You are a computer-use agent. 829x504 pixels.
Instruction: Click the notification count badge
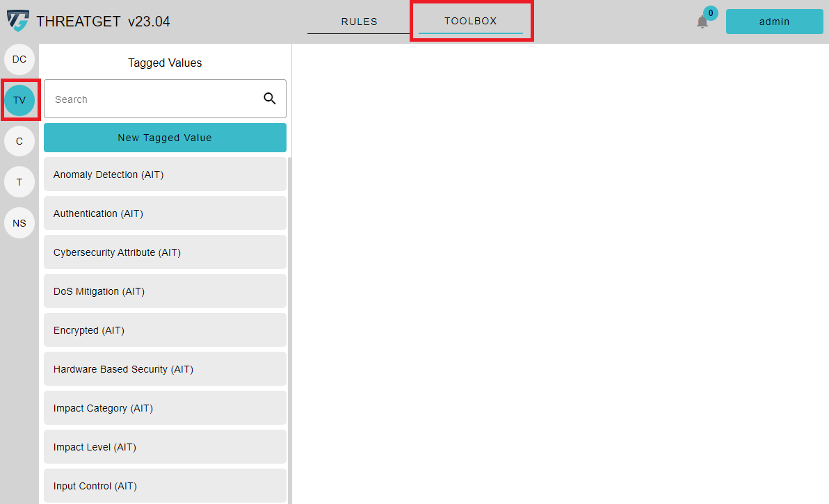[x=711, y=13]
